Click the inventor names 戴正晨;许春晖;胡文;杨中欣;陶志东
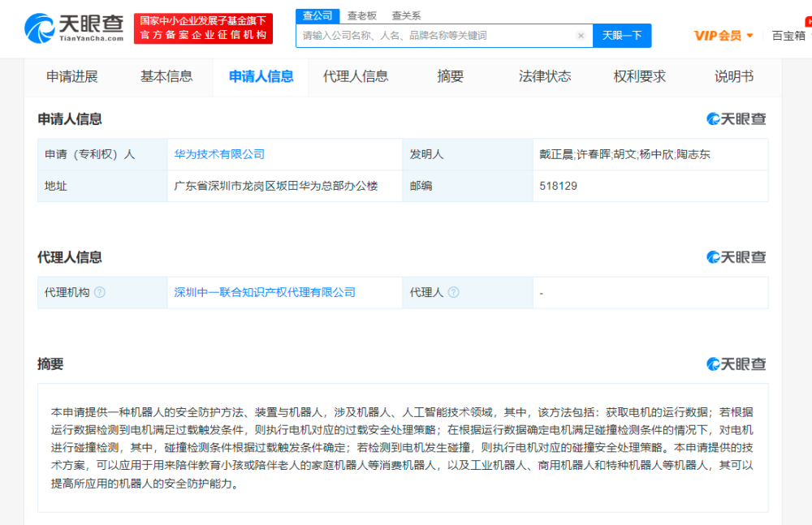The width and height of the screenshot is (812, 525). pyautogui.click(x=624, y=154)
